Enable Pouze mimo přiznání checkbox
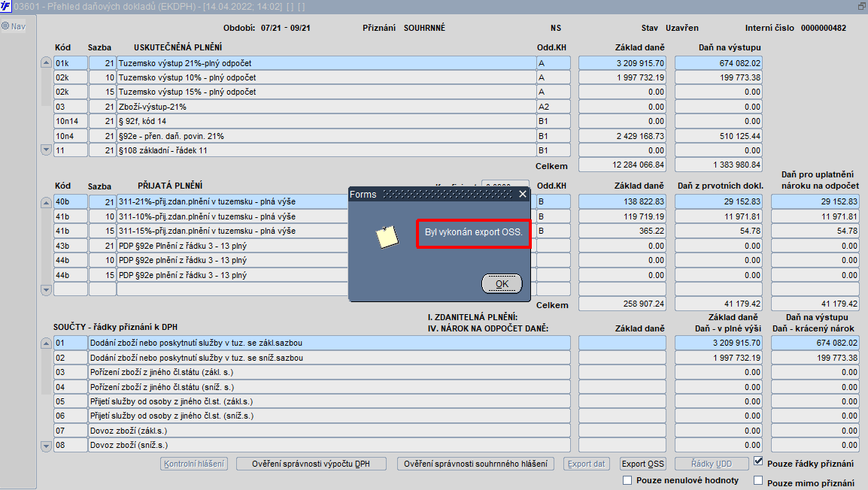The width and height of the screenshot is (868, 490). pyautogui.click(x=758, y=480)
